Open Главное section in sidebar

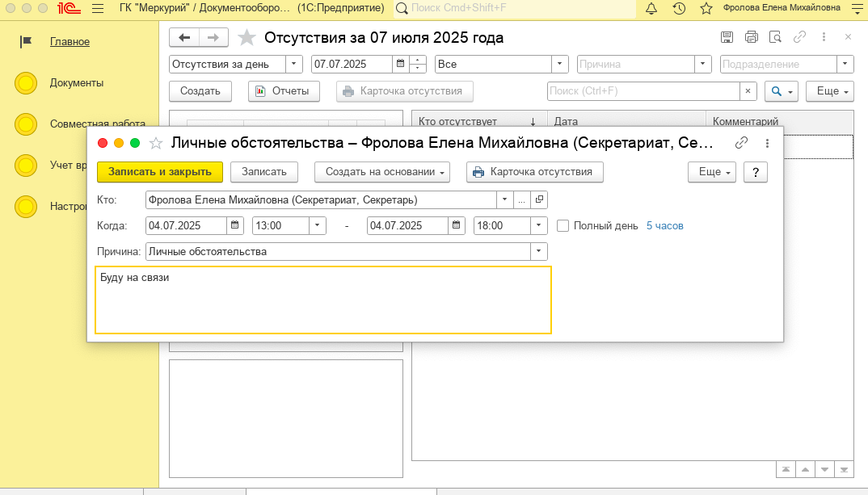pos(70,42)
